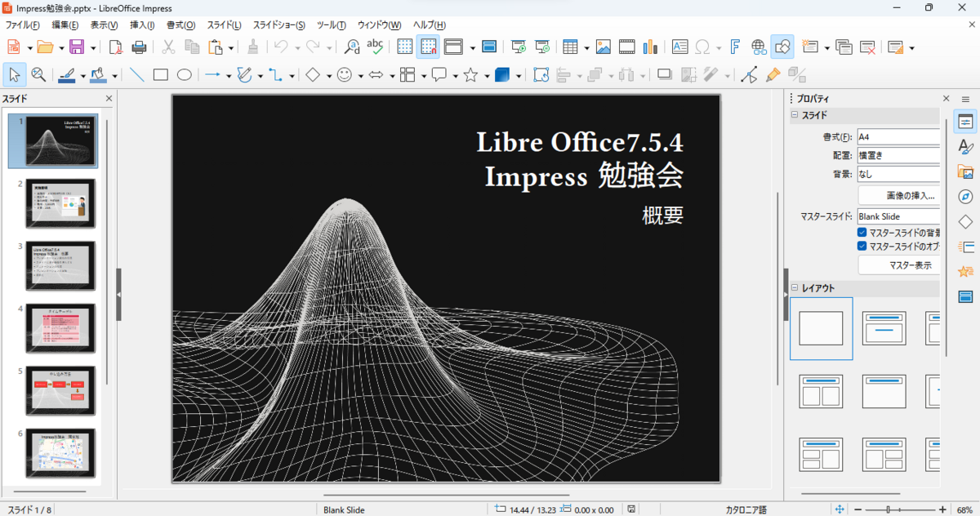Image resolution: width=980 pixels, height=516 pixels.
Task: Open the ツール(T) menu
Action: click(331, 25)
